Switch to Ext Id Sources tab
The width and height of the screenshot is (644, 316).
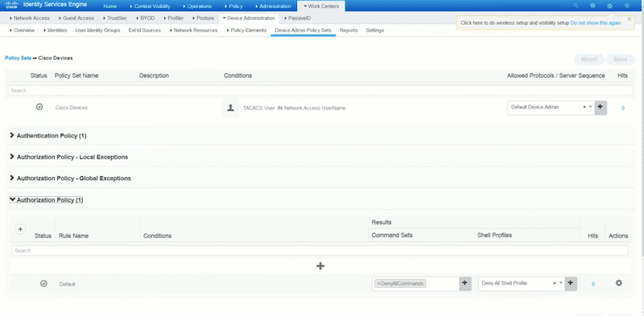click(x=145, y=31)
